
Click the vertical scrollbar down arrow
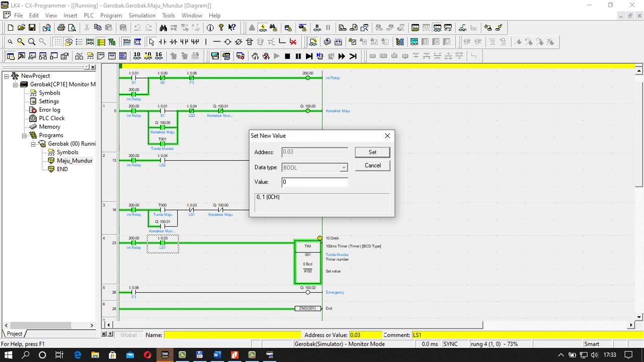pyautogui.click(x=639, y=317)
